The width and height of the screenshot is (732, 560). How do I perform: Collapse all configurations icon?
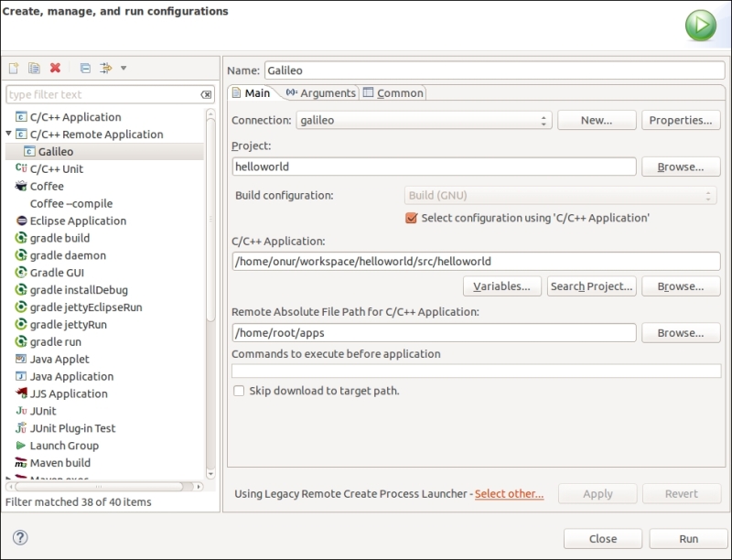point(85,68)
